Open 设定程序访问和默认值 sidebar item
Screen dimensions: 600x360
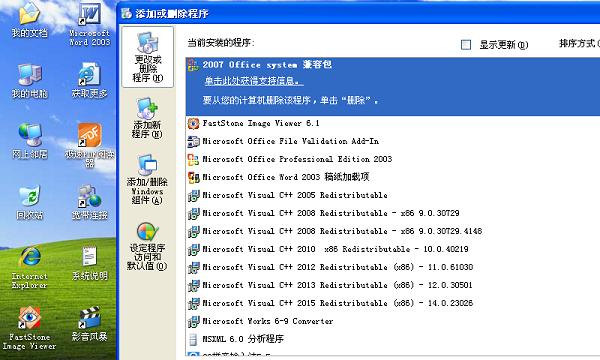[x=147, y=246]
